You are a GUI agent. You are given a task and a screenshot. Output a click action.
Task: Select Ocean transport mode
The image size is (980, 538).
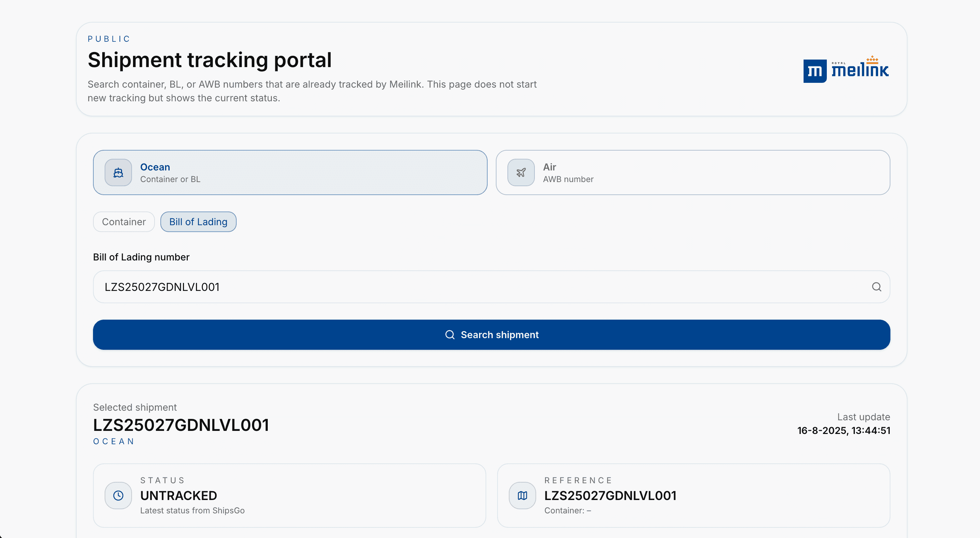(290, 172)
